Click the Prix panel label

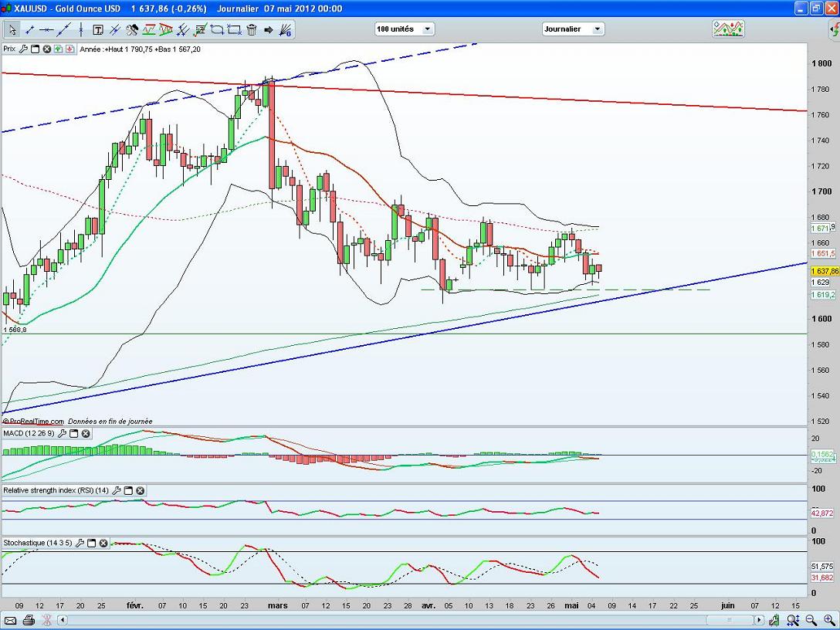[x=9, y=49]
